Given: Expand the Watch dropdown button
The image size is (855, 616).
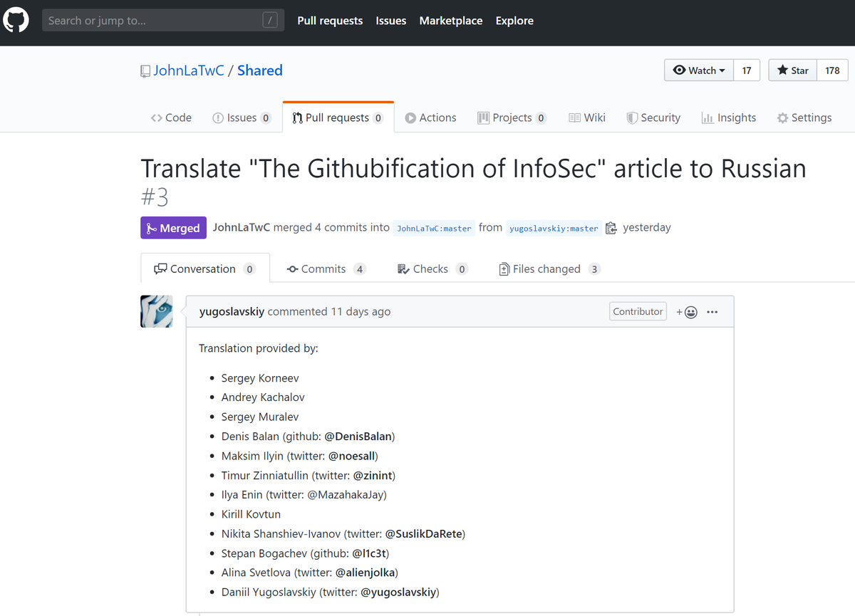Looking at the screenshot, I should (699, 70).
